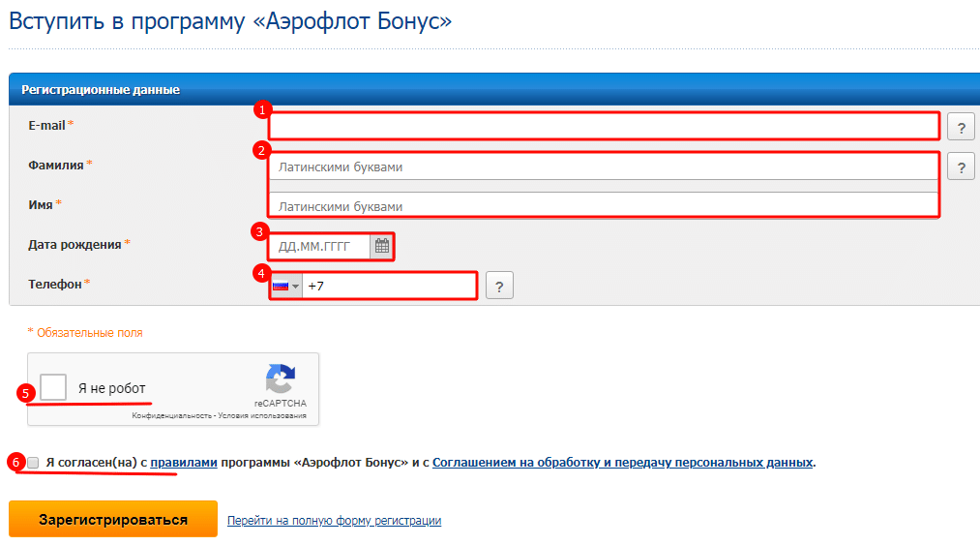The image size is (980, 545).
Task: Open the personal data processing agreement link
Action: [x=622, y=463]
